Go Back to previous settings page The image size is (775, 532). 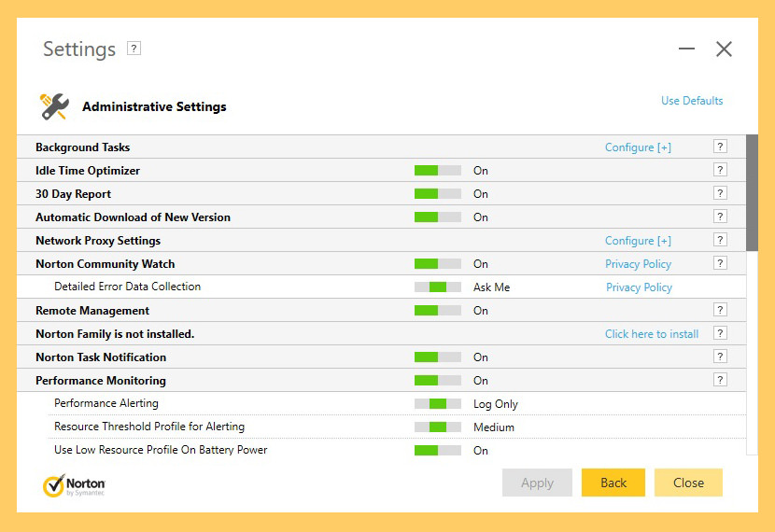point(613,483)
